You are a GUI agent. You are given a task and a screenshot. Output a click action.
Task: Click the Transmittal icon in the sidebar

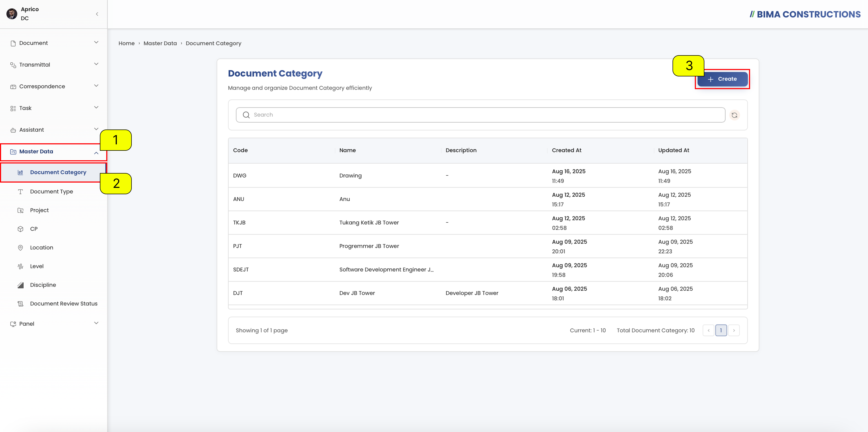(13, 65)
